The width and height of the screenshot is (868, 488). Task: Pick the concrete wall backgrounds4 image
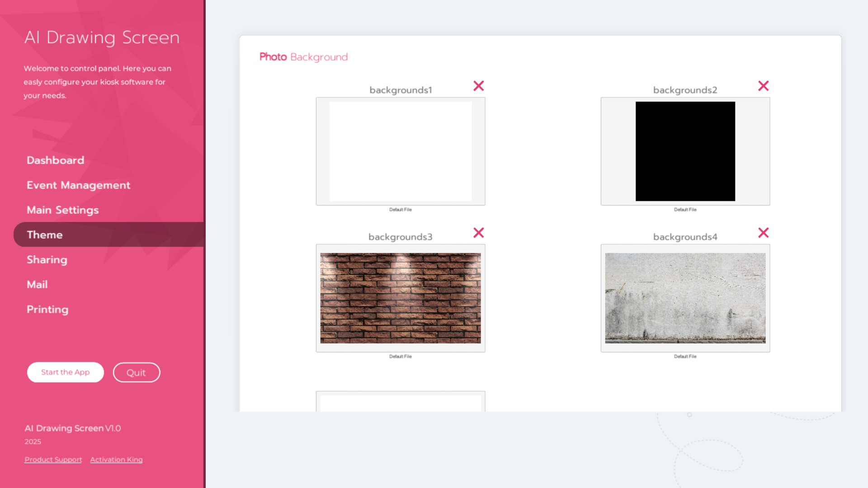click(685, 298)
